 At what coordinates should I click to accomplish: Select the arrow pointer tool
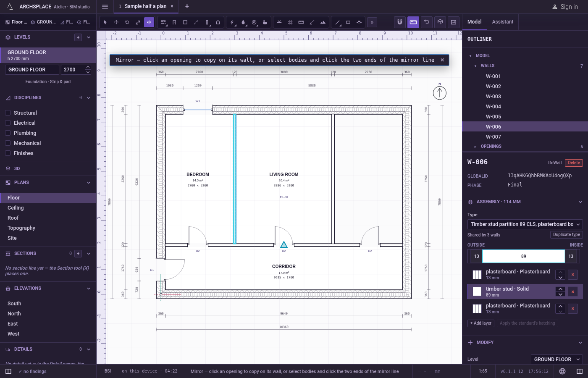[105, 22]
